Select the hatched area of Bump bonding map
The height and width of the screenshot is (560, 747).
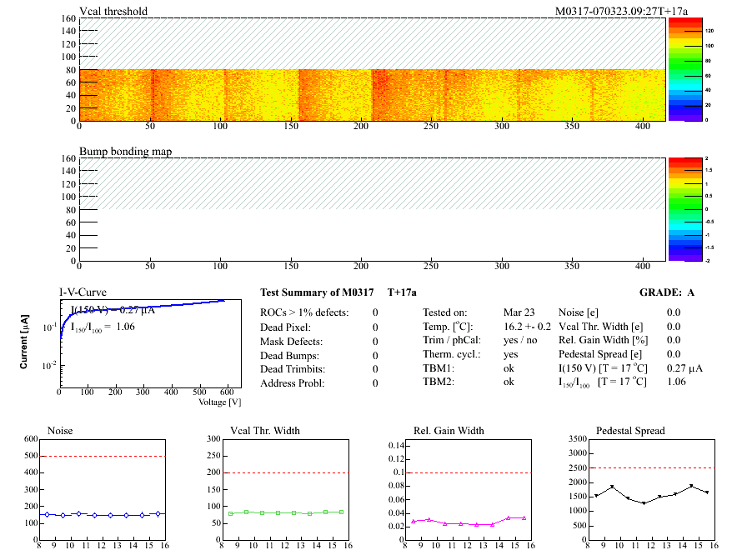(x=372, y=182)
